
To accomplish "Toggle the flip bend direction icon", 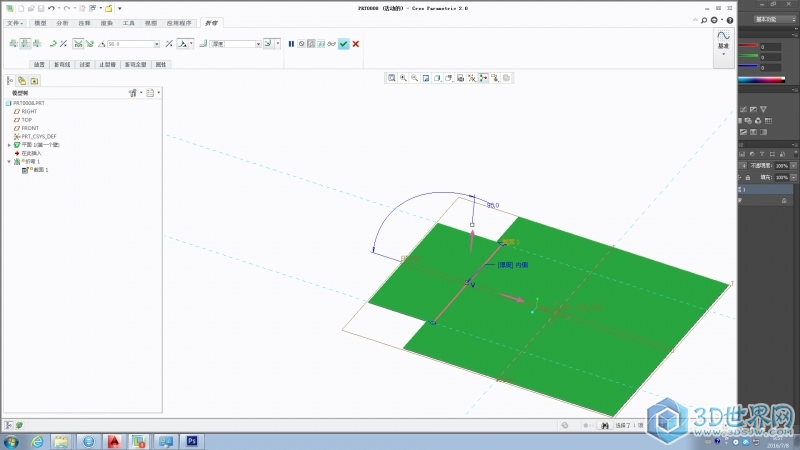I will pos(170,44).
